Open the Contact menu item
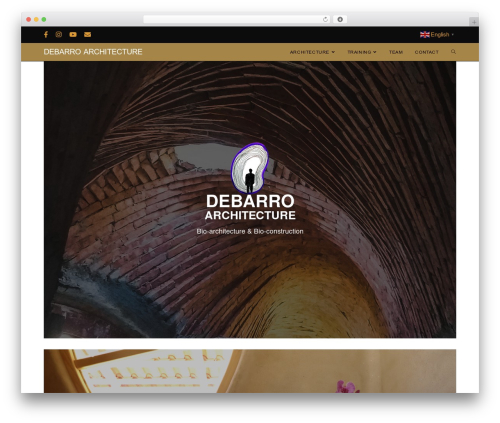Viewport: 500px width, 423px height. pyautogui.click(x=427, y=52)
